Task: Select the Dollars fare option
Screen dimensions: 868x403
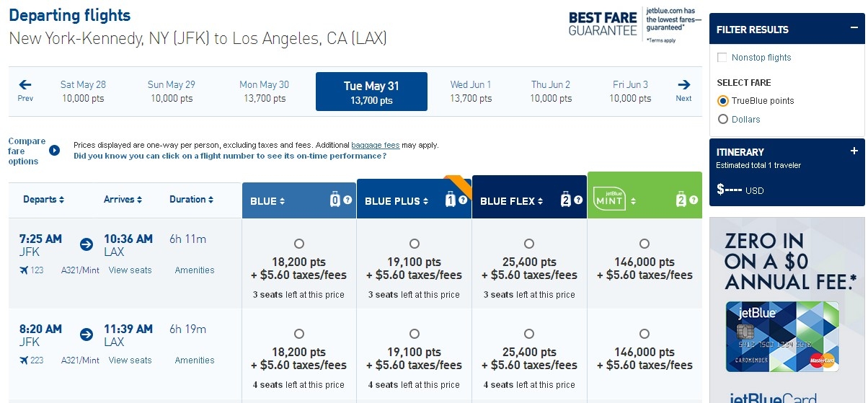Action: click(723, 120)
